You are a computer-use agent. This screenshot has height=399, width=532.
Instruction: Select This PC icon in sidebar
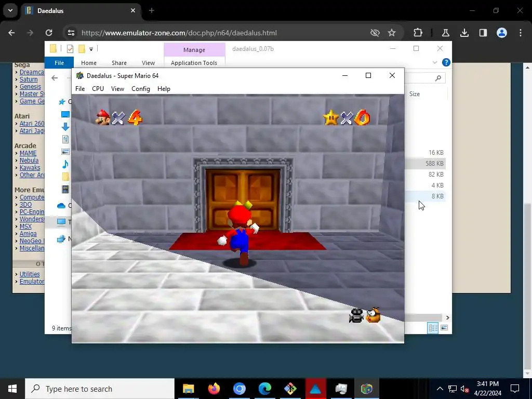[x=61, y=222]
